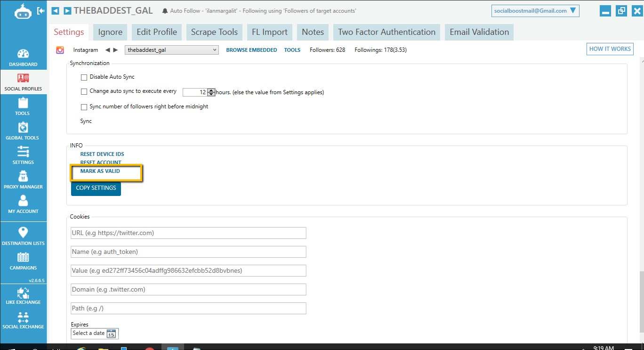Click the Copy Settings button

tap(96, 188)
